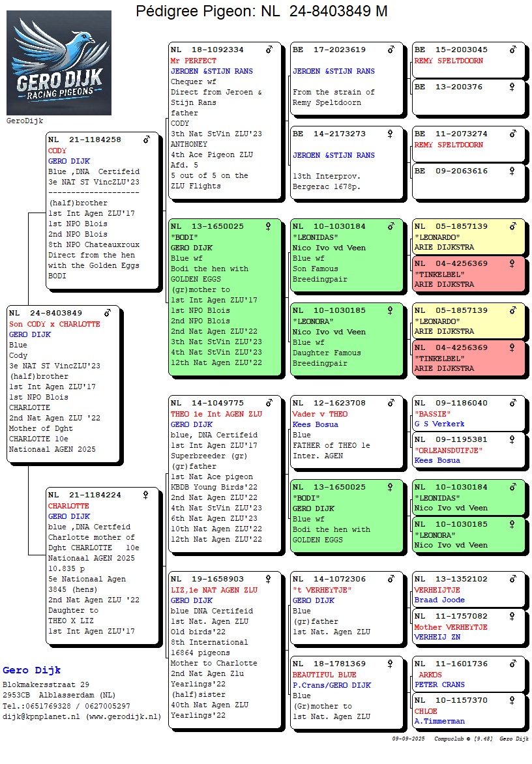Image resolution: width=532 pixels, height=764 pixels.
Task: Click the male symbol on THEO's box
Action: coord(269,403)
